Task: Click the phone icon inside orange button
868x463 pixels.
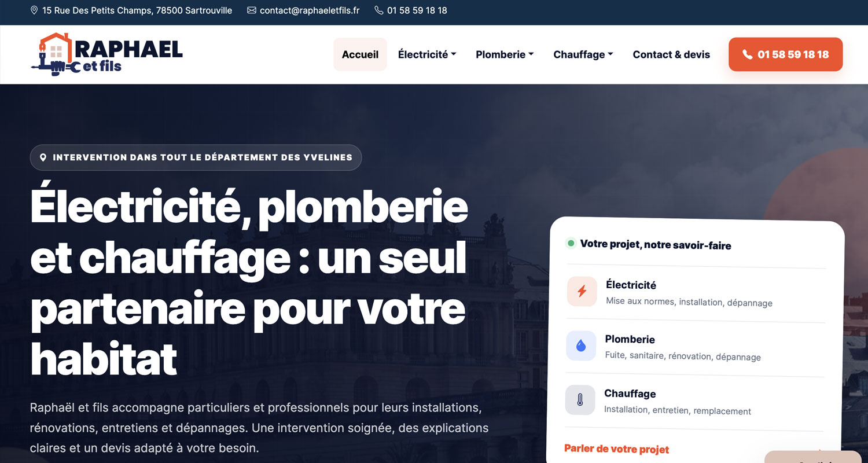Action: (747, 54)
